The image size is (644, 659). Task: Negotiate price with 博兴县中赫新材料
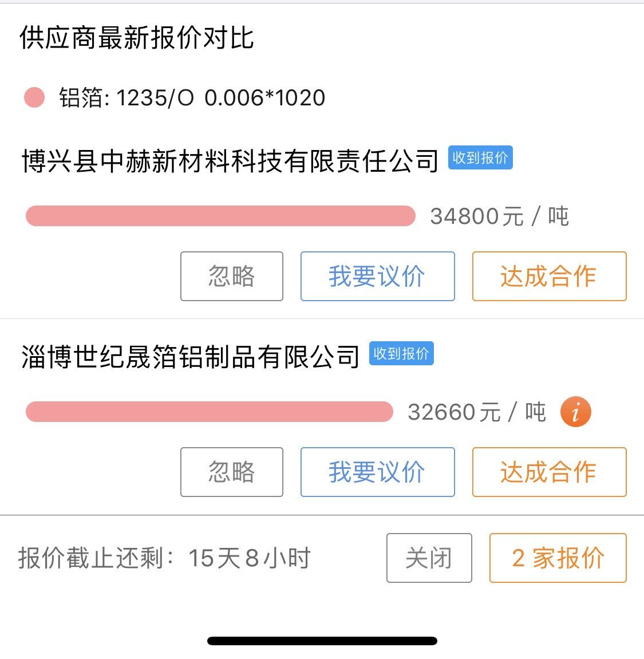click(377, 276)
